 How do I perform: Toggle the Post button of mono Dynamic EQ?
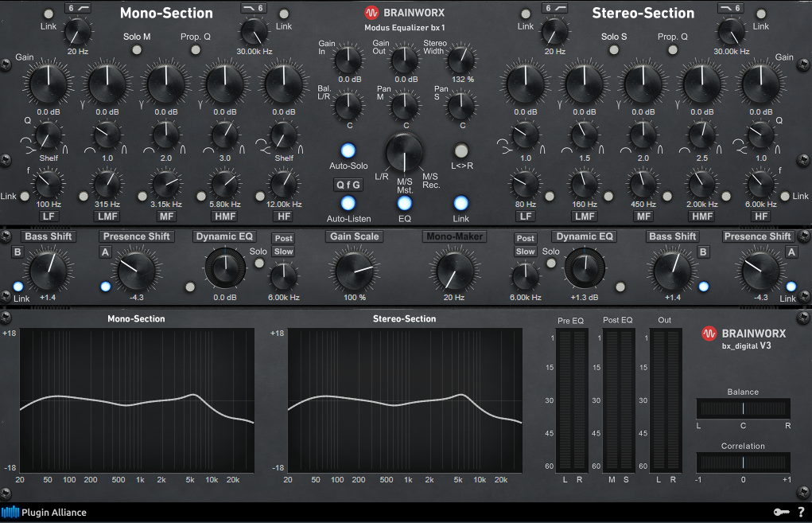tap(283, 238)
